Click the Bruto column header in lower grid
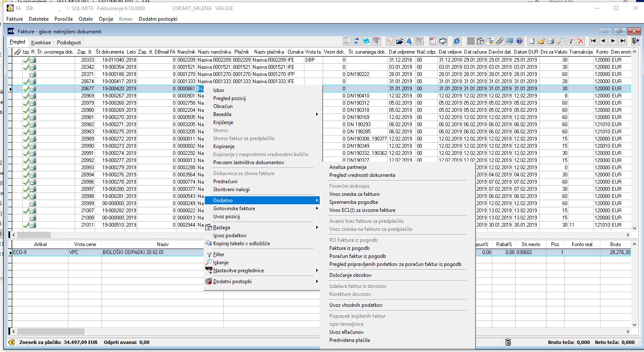Screen dimensions: 644x352 coord(616,244)
